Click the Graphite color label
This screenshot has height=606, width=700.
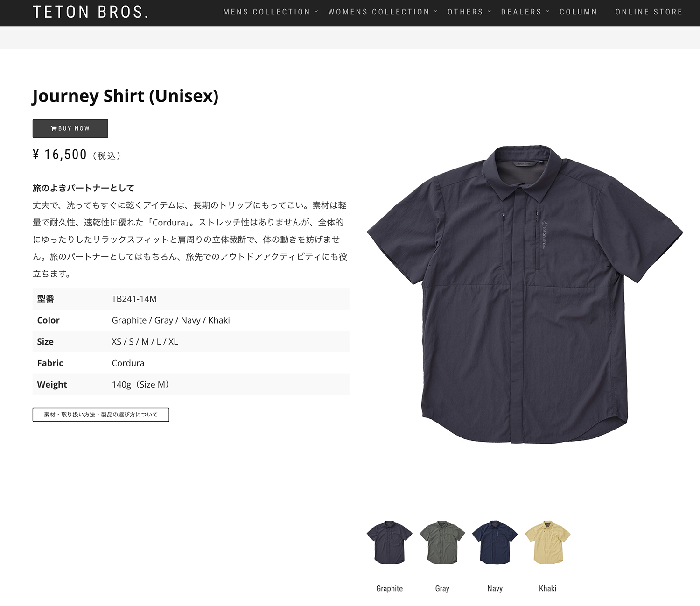click(x=389, y=588)
